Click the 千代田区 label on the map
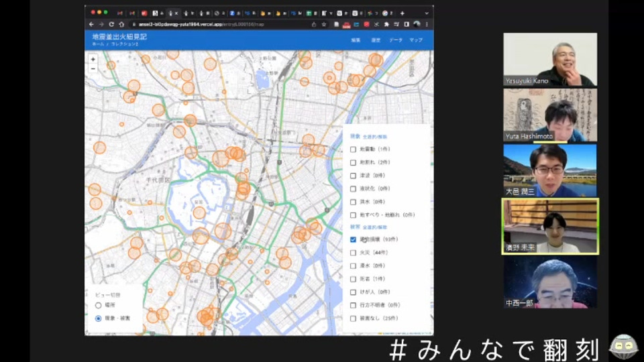Image resolution: width=644 pixels, height=362 pixels. tap(158, 180)
